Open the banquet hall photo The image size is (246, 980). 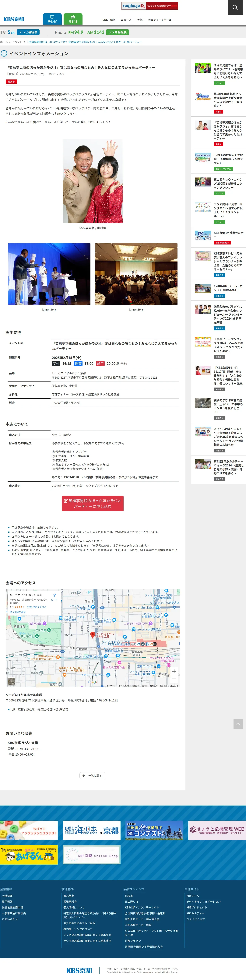coord(136,274)
